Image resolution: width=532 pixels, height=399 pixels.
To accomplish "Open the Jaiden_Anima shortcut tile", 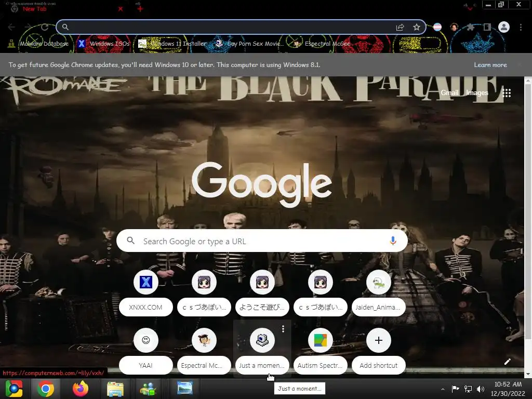I will pos(379,294).
